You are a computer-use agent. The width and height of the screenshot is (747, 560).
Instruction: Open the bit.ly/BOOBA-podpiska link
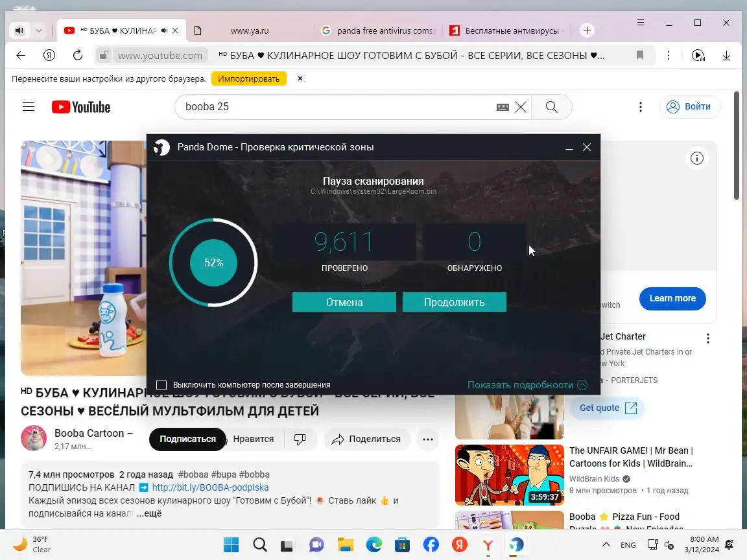(210, 487)
